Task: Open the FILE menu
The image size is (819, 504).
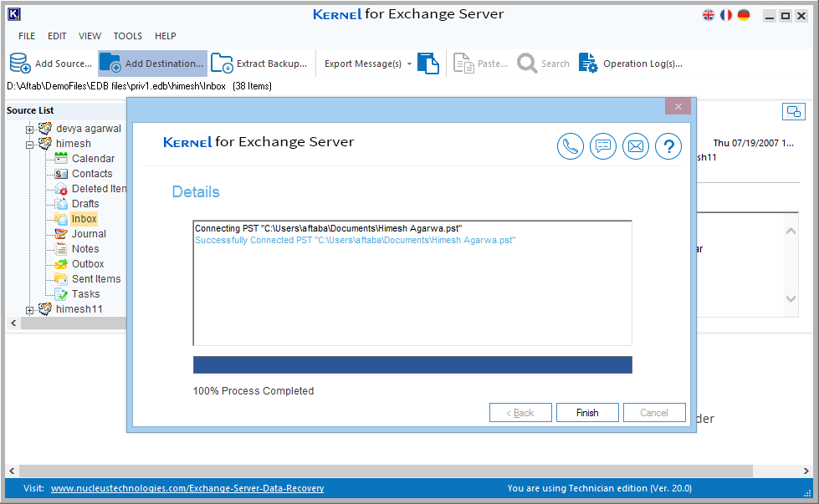Action: [x=27, y=36]
